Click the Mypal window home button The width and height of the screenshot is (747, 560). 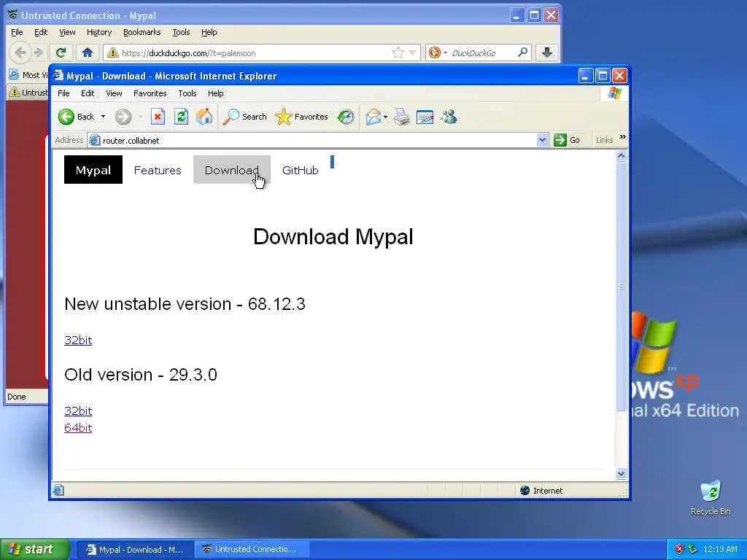[88, 52]
